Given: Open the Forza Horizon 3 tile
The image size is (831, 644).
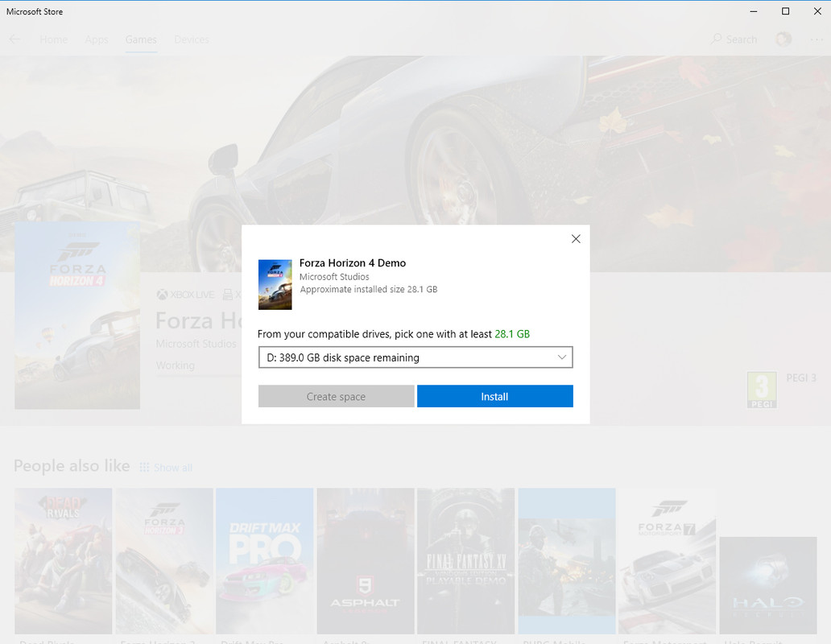Looking at the screenshot, I should pyautogui.click(x=164, y=561).
